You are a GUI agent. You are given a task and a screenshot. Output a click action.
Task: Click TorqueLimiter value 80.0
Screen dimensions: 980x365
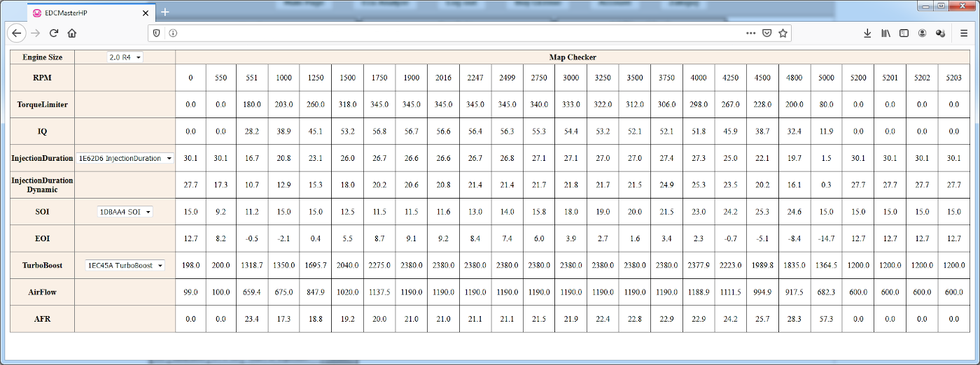tap(827, 105)
